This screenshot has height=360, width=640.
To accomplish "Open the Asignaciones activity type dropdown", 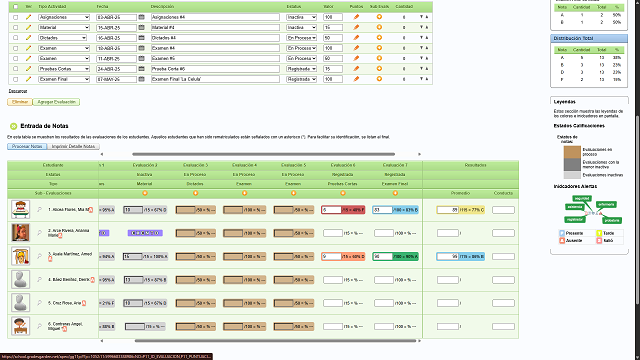I will [64, 17].
